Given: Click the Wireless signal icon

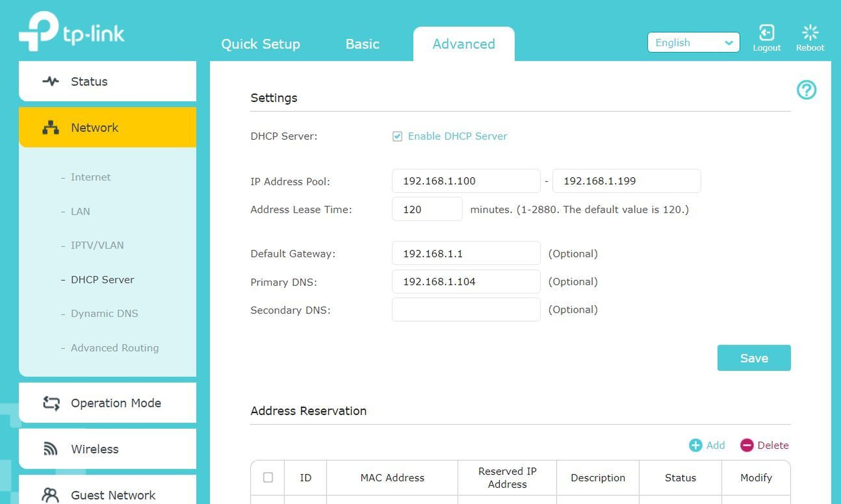Looking at the screenshot, I should [x=50, y=449].
